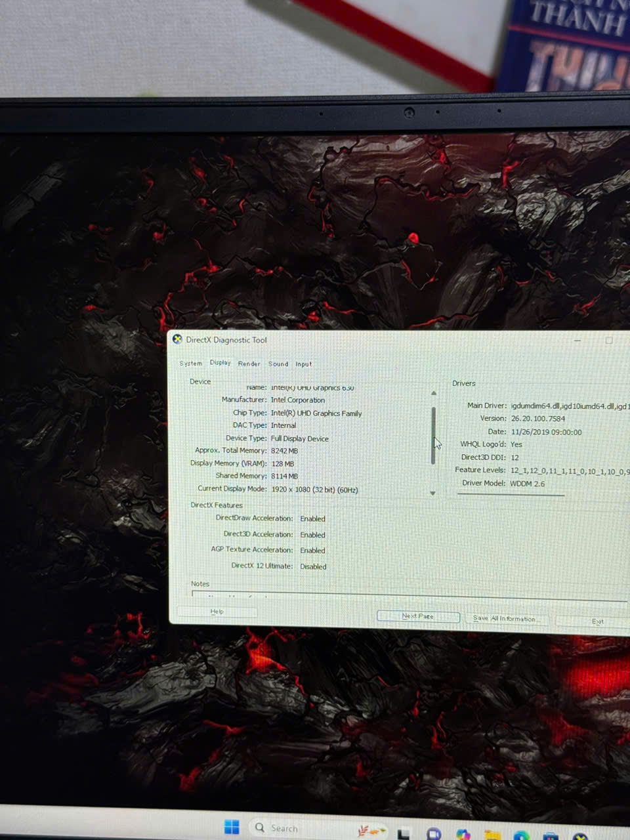This screenshot has width=630, height=840.
Task: Switch to the Input tab
Action: [304, 364]
